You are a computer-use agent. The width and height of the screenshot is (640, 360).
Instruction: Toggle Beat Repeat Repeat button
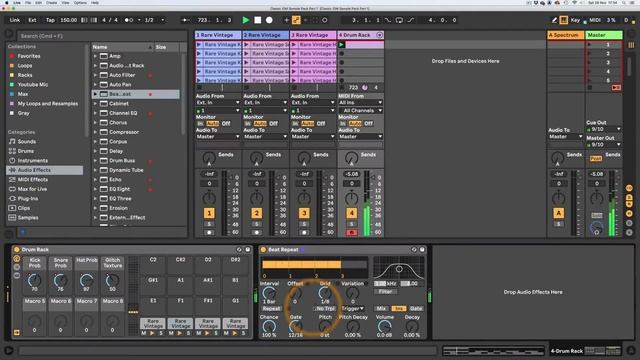[271, 309]
